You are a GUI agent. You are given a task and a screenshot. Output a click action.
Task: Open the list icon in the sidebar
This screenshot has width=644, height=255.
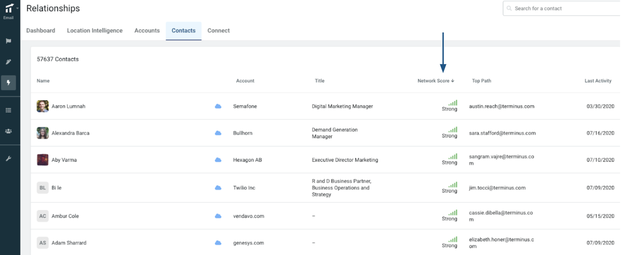[x=9, y=110]
